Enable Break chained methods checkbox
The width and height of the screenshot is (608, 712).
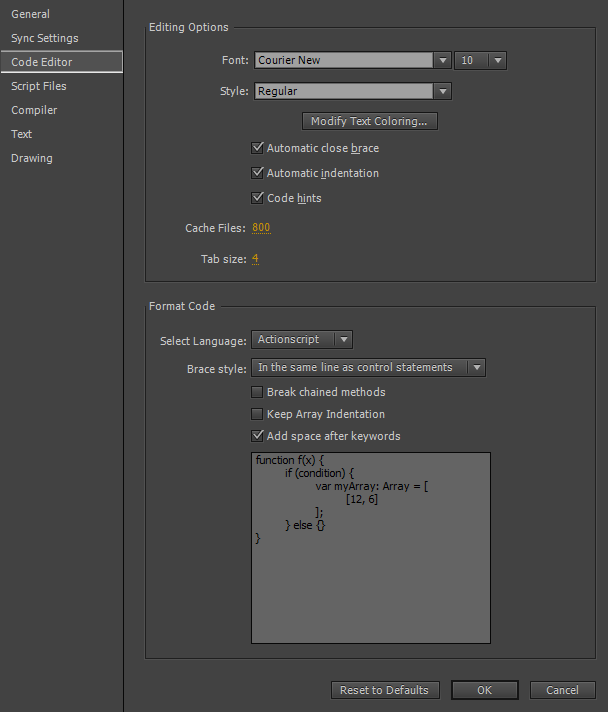coord(257,392)
